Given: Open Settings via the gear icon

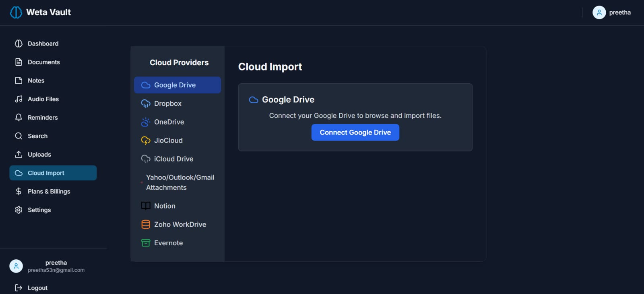Looking at the screenshot, I should [x=19, y=210].
